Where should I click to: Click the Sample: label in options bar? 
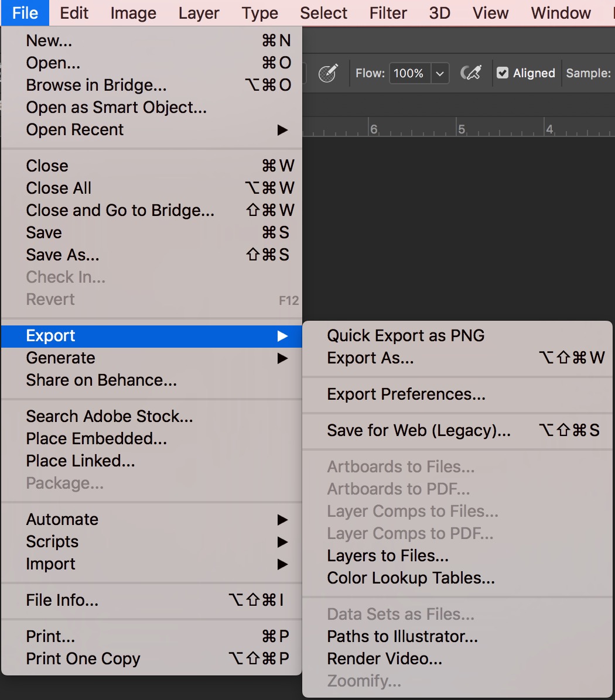588,73
